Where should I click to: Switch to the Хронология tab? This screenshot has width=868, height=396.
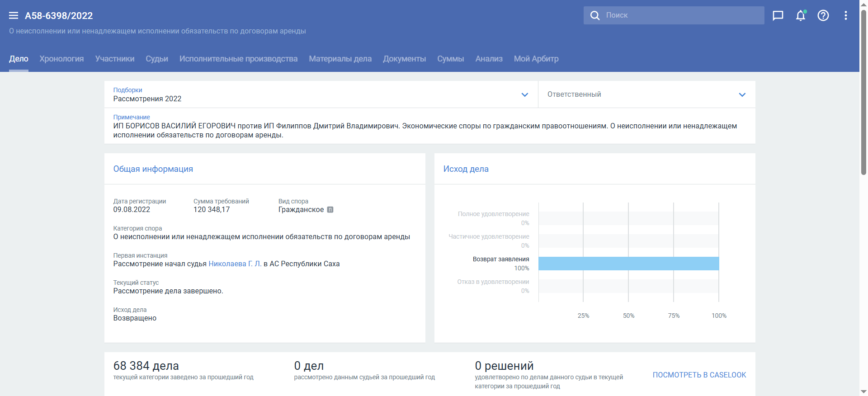[61, 59]
